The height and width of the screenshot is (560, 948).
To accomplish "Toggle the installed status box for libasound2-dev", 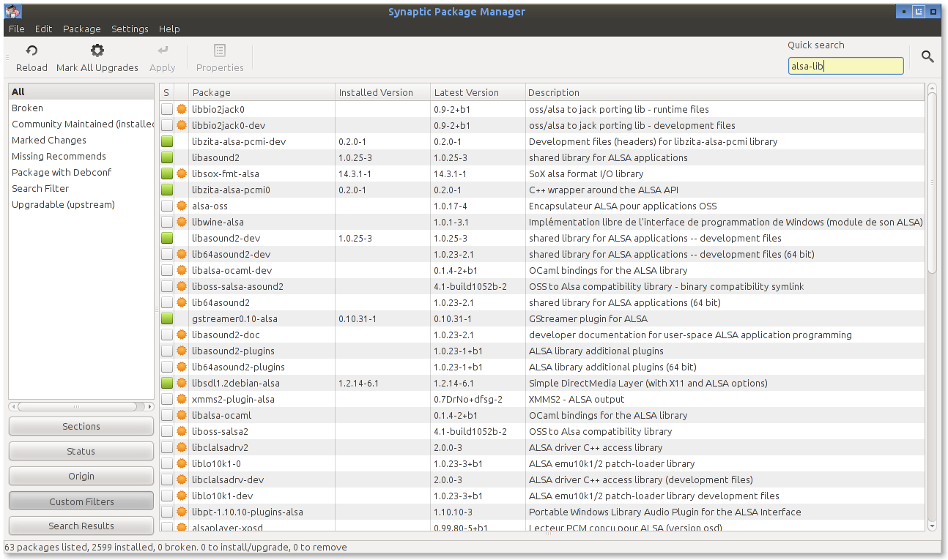I will [167, 238].
